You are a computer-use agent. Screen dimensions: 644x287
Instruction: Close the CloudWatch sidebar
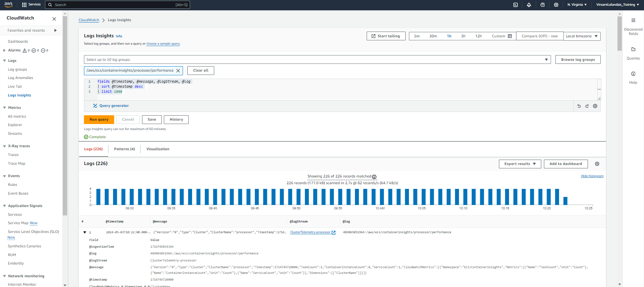coord(54,19)
